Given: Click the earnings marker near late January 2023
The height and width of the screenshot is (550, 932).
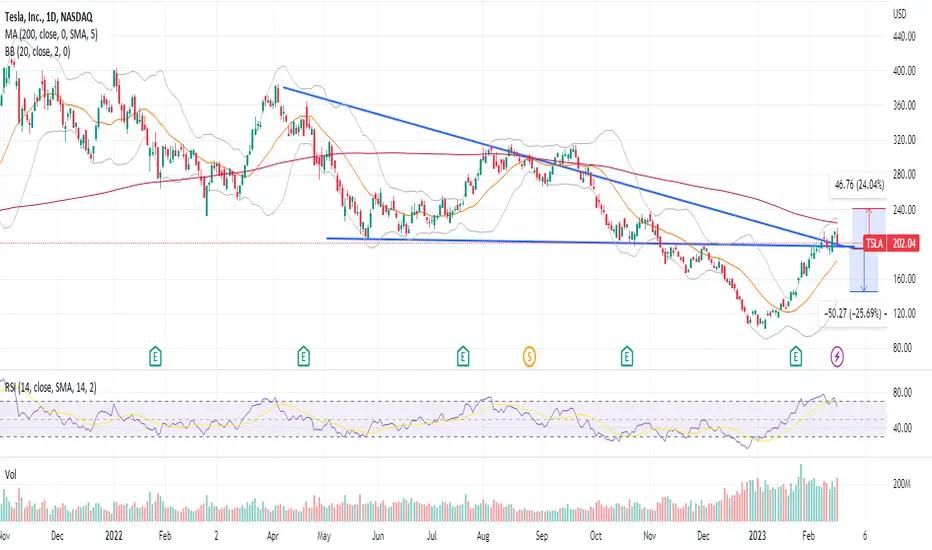Looking at the screenshot, I should (x=795, y=357).
